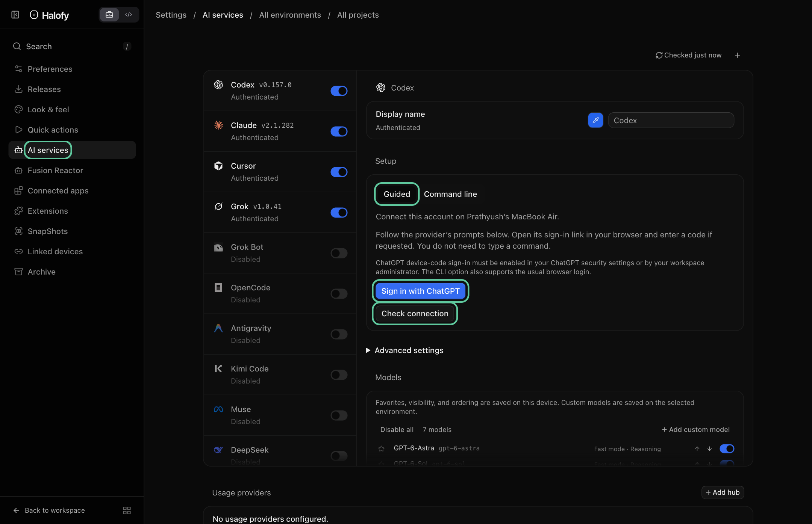
Task: Click the Archive box icon
Action: click(x=18, y=272)
